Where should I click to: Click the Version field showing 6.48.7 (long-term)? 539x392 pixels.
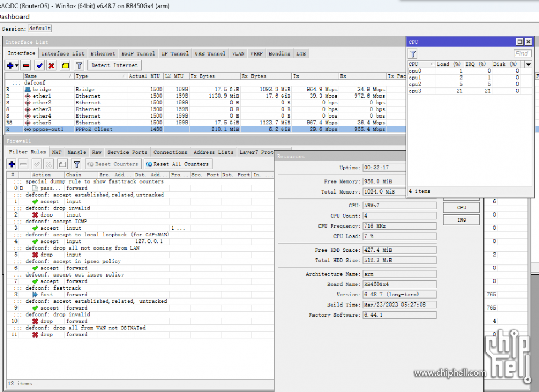pyautogui.click(x=399, y=295)
